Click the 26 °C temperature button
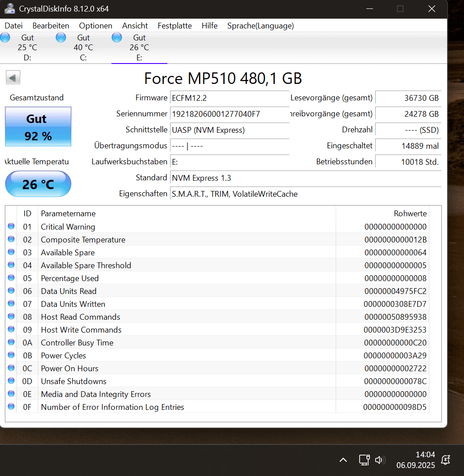The image size is (464, 476). tap(38, 184)
